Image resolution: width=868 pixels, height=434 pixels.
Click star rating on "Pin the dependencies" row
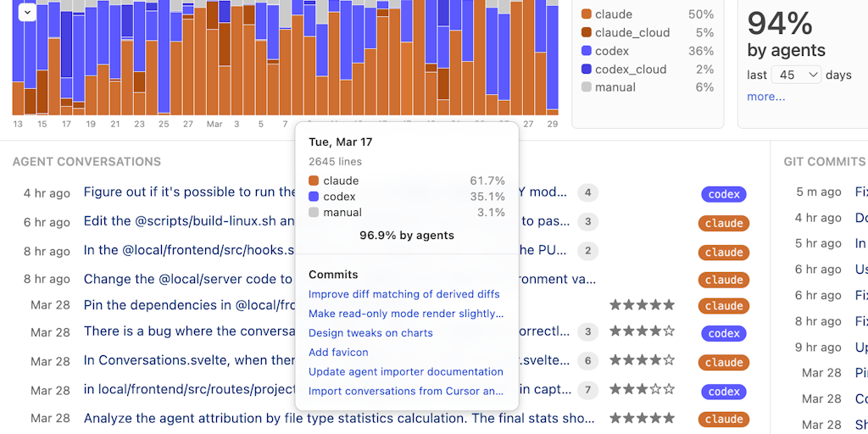642,305
